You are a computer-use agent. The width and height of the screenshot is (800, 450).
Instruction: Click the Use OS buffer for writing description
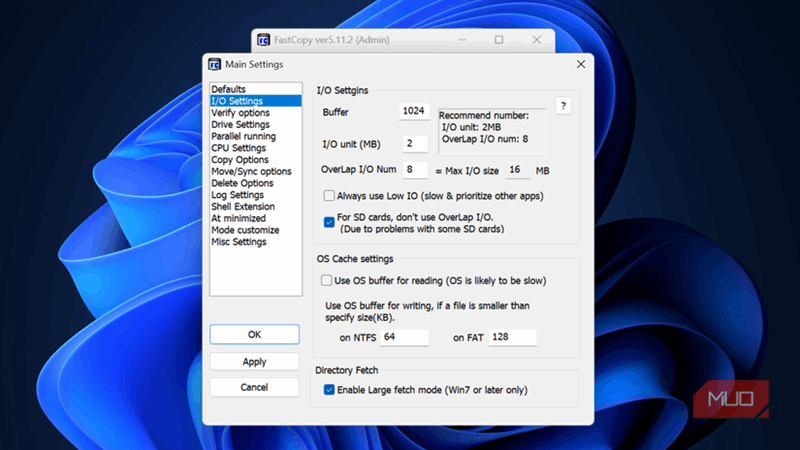[428, 311]
